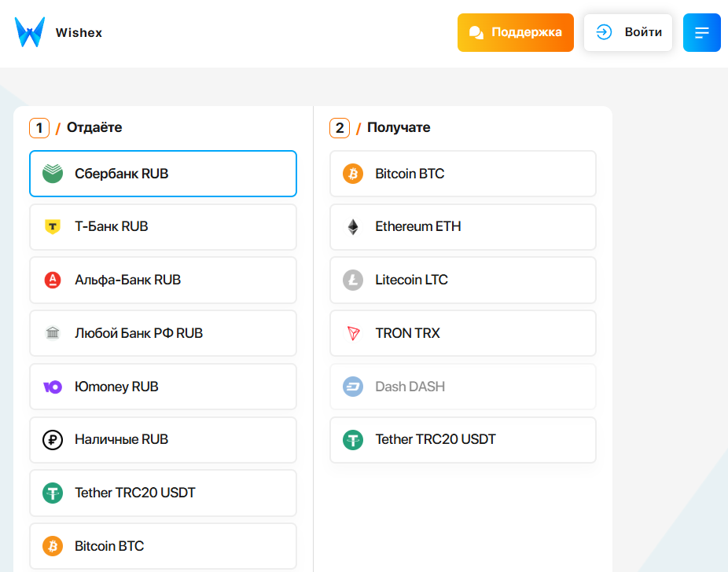
Task: Click the Tether icon in the Отдаёте list
Action: (x=53, y=493)
